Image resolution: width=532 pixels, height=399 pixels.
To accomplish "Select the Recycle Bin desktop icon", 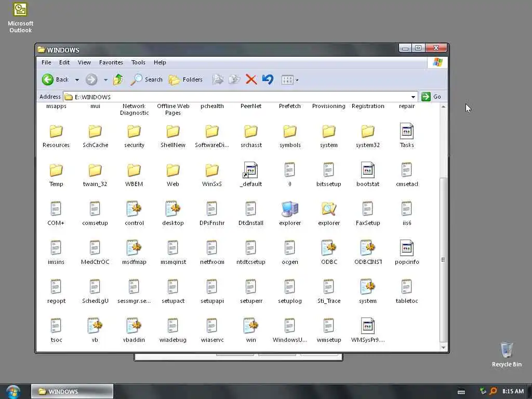I will tap(507, 354).
